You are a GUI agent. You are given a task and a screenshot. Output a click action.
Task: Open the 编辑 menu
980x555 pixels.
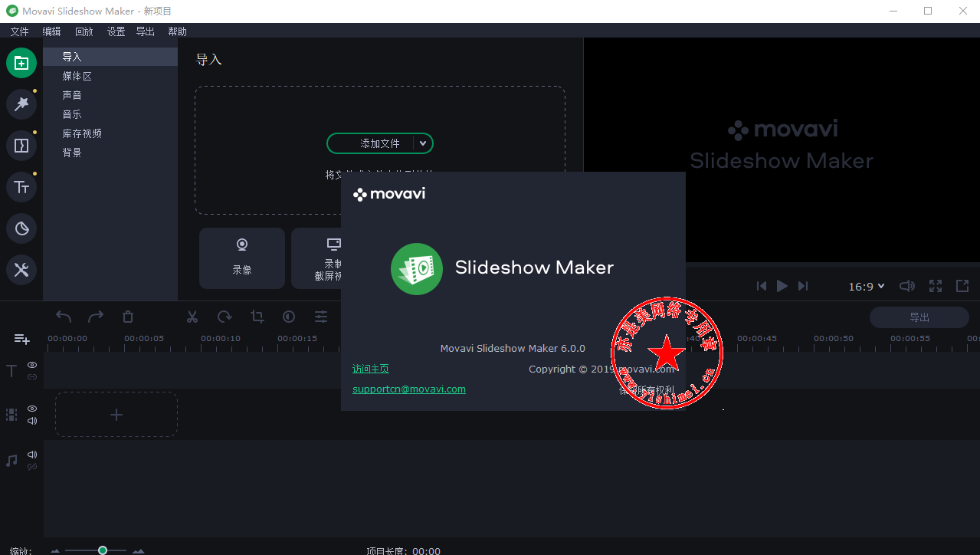(x=51, y=31)
